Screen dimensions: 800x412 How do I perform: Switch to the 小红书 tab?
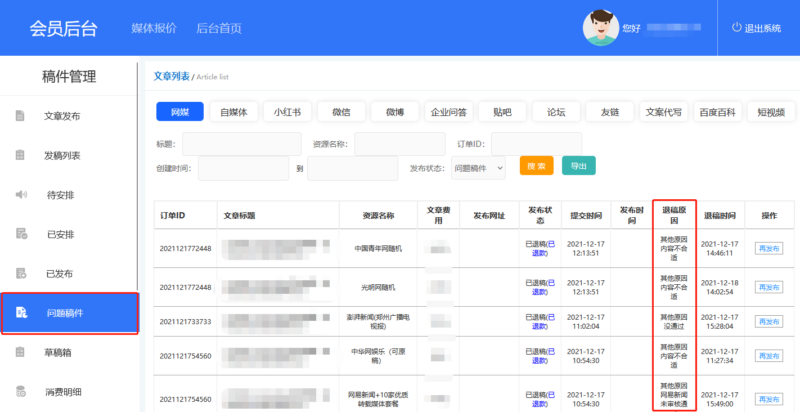[x=287, y=112]
